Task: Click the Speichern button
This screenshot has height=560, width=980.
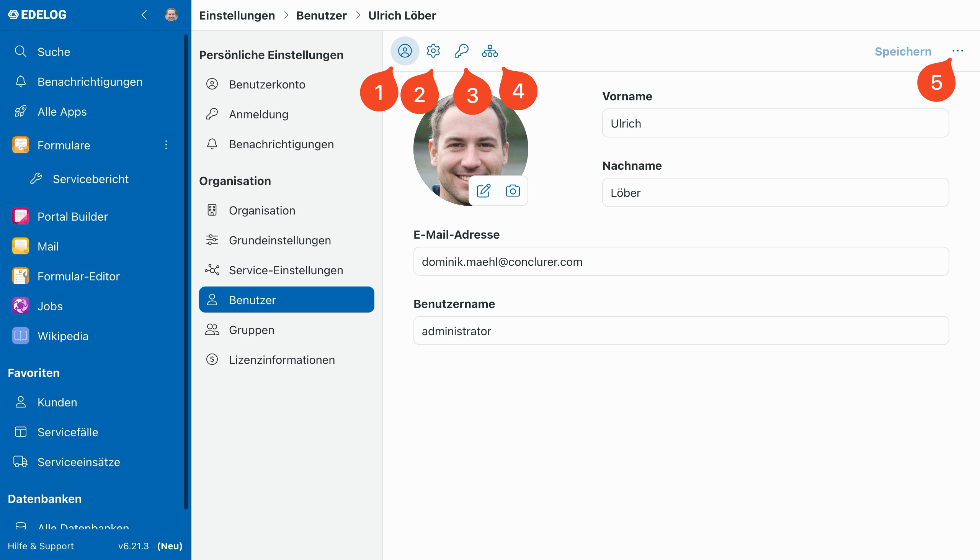Action: click(903, 51)
